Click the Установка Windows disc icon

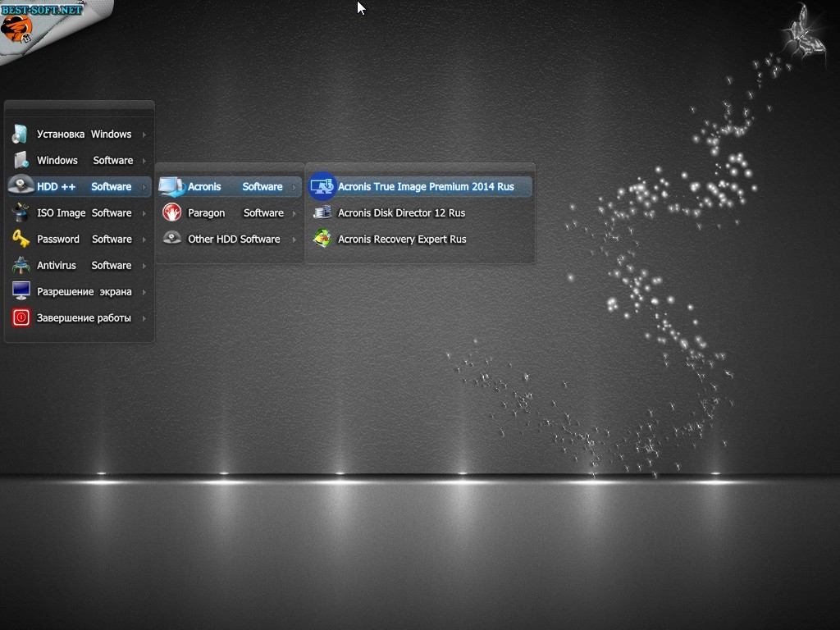click(x=20, y=134)
